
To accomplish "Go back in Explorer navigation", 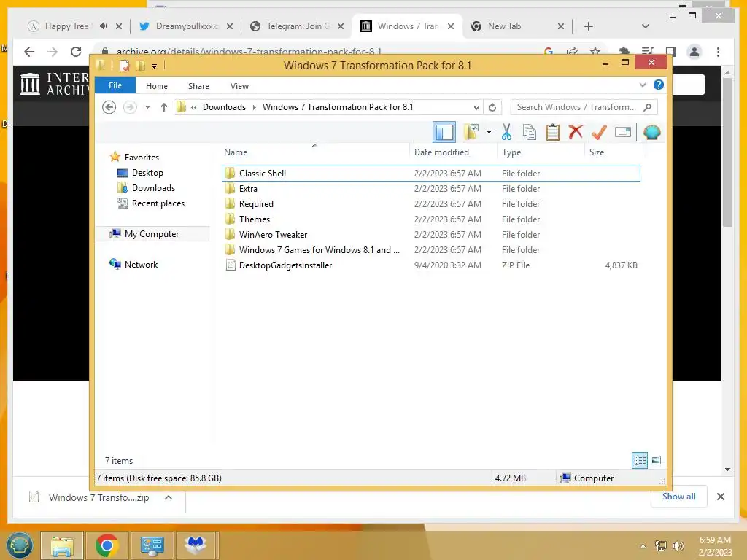I will (x=109, y=107).
